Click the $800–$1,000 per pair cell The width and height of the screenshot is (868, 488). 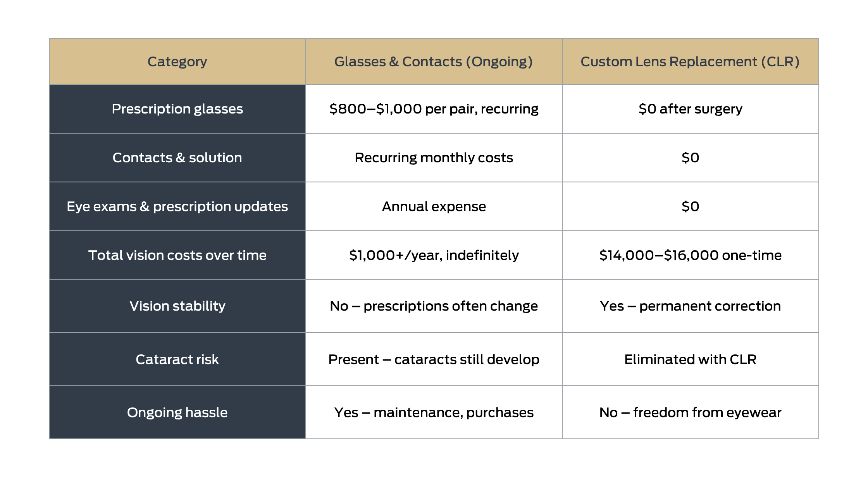[433, 109]
